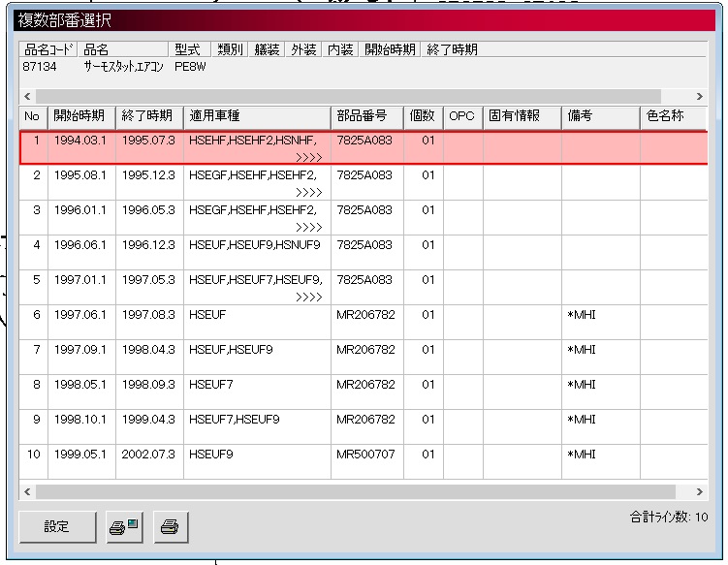Select row 6 starting 1997.06.1

click(364, 322)
